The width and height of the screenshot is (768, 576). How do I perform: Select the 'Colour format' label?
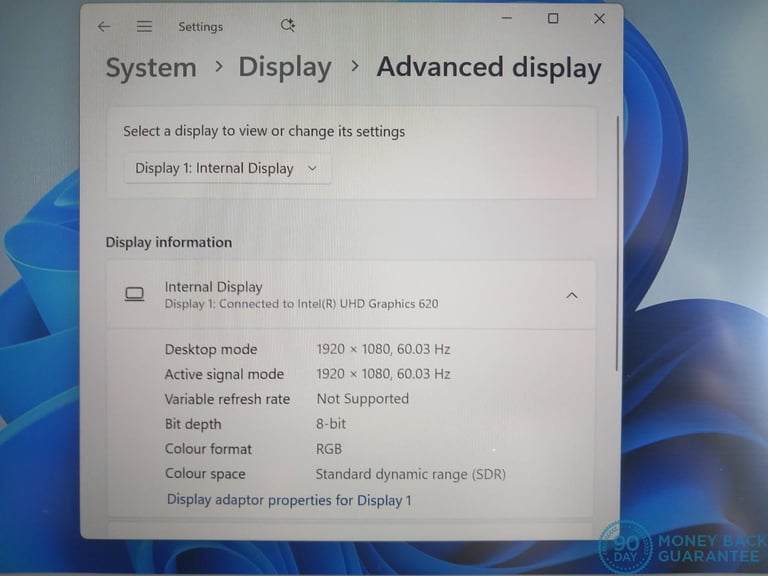208,449
